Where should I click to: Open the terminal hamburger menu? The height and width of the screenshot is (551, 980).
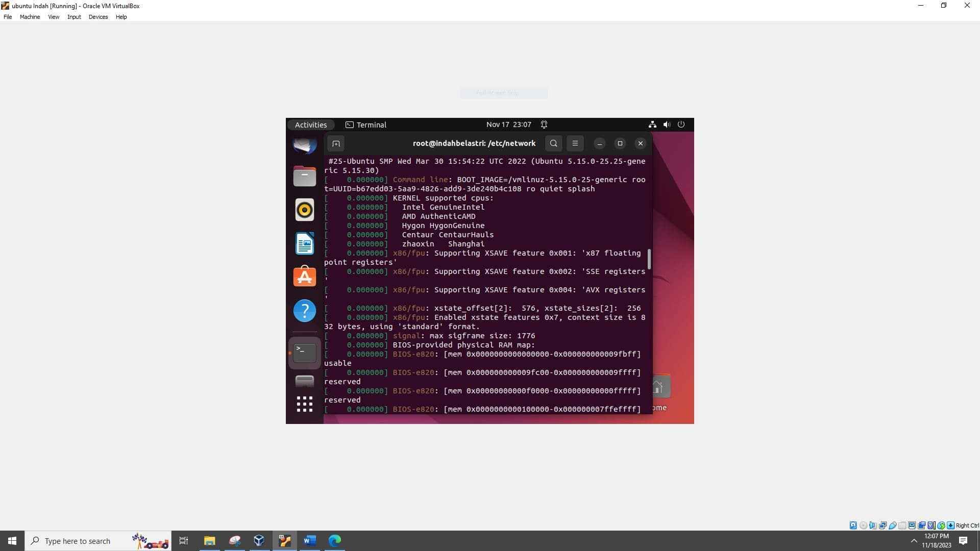[x=575, y=143]
